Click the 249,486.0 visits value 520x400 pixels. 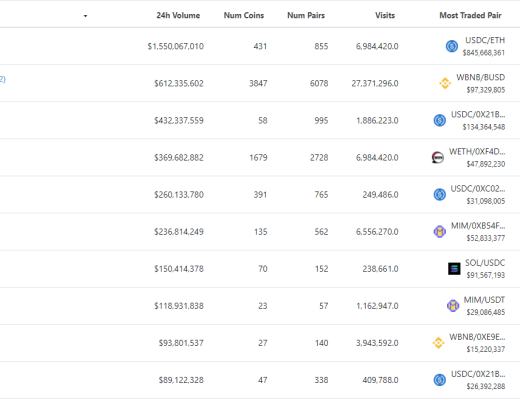pos(381,194)
